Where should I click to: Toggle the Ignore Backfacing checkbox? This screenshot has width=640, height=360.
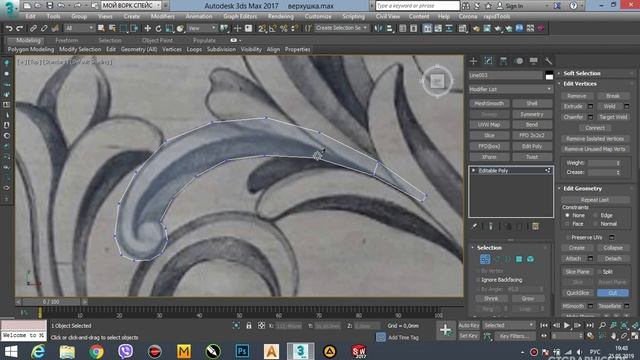(478, 280)
